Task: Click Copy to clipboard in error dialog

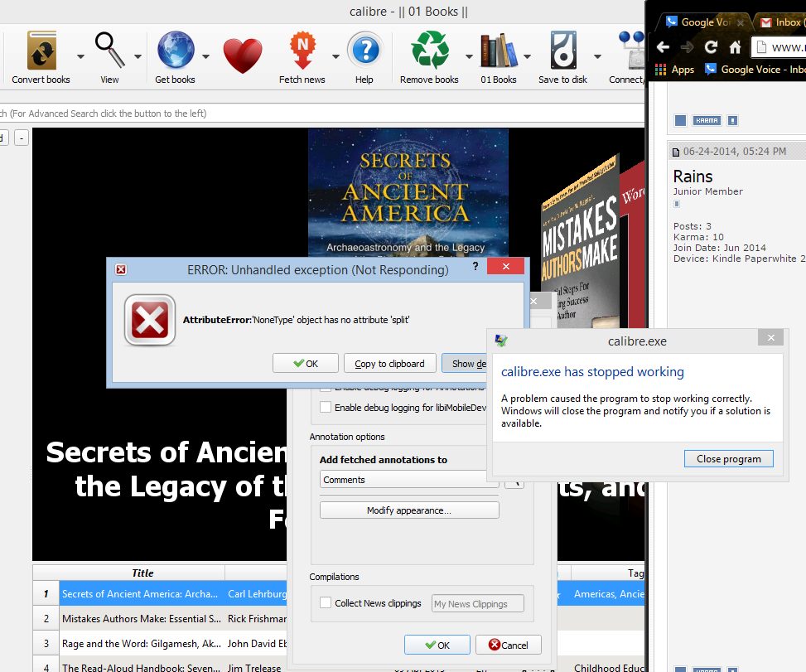Action: (389, 363)
